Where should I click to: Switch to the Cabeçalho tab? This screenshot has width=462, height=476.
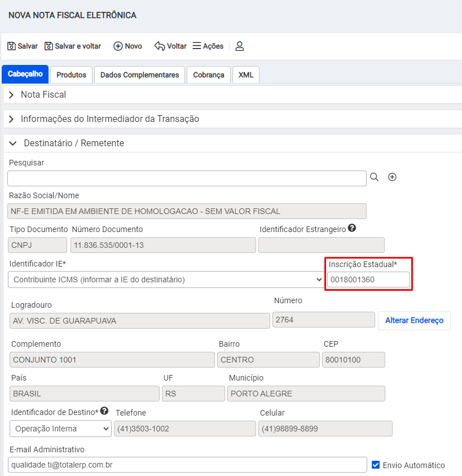25,74
